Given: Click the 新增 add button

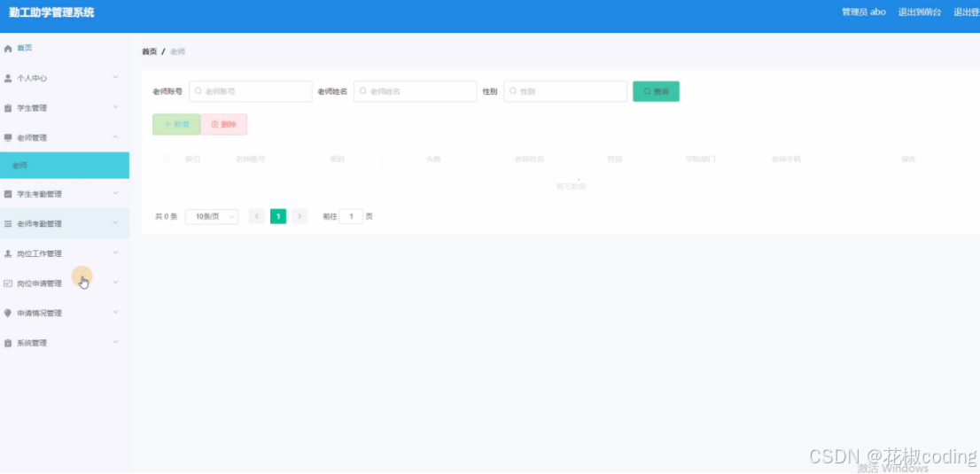Looking at the screenshot, I should click(x=176, y=124).
